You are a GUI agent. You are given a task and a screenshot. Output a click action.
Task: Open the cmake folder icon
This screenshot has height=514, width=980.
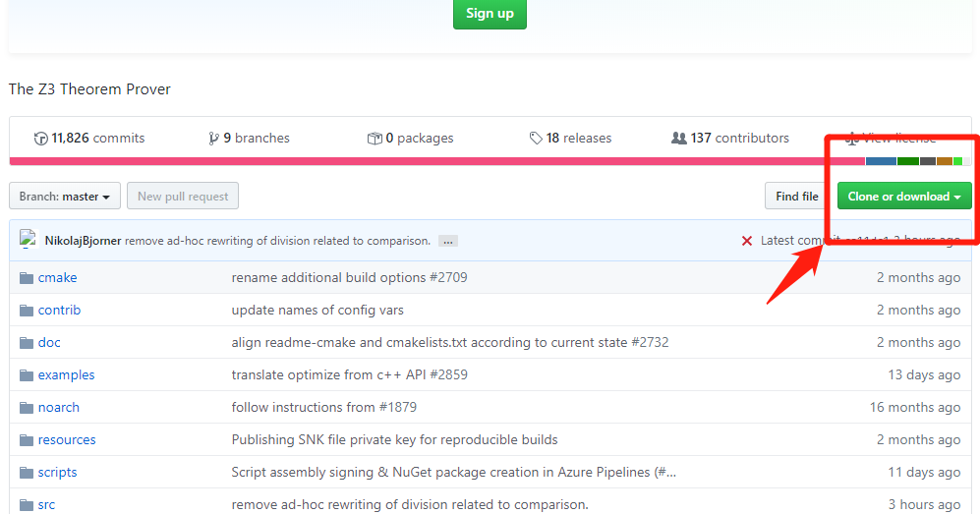coord(27,278)
